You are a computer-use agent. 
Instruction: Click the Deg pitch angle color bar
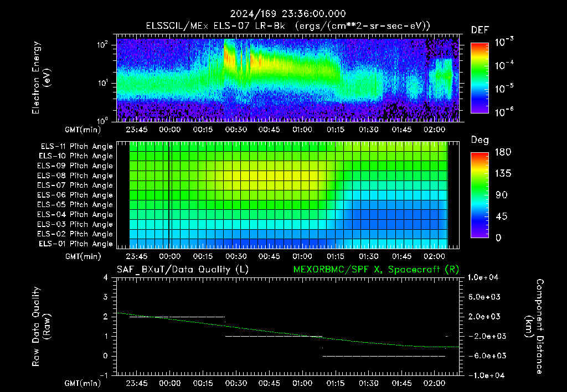point(480,195)
